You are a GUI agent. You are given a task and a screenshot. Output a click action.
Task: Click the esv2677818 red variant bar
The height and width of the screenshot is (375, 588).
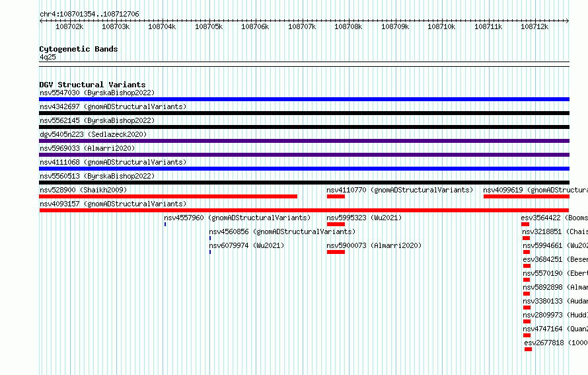tap(529, 349)
